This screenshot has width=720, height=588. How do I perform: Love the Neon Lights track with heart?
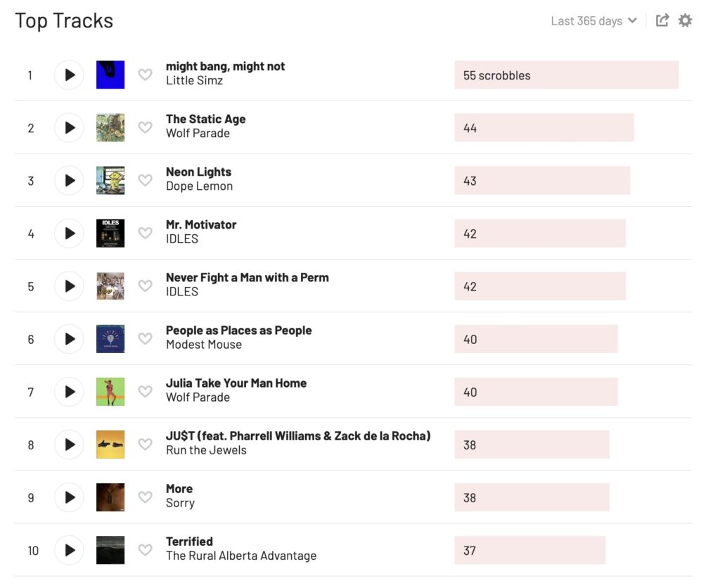[145, 180]
